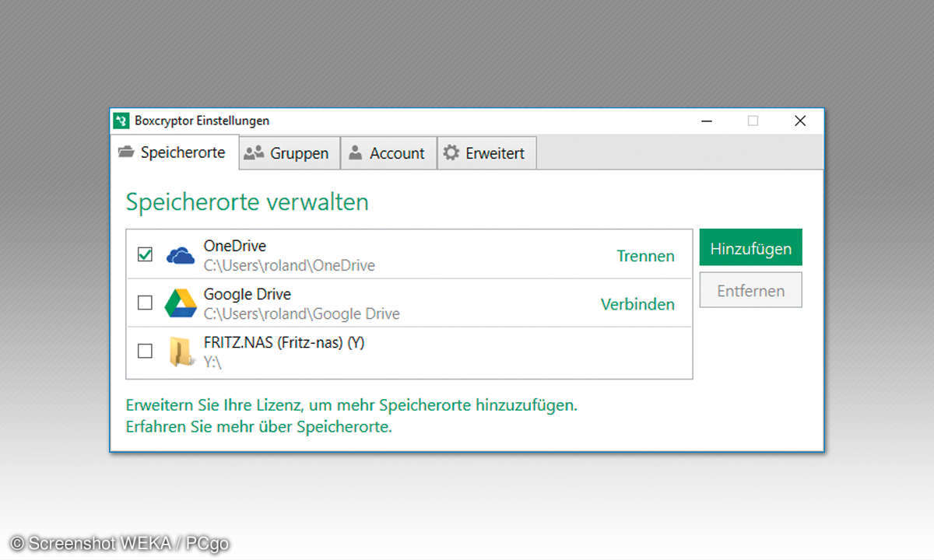This screenshot has height=560, width=934.
Task: Connect Google Drive via Verbinden
Action: click(x=637, y=304)
